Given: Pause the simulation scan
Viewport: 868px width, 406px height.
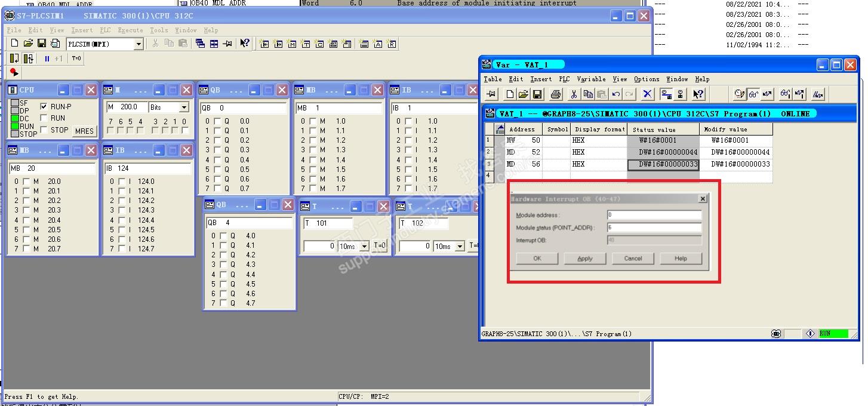Looking at the screenshot, I should [x=47, y=59].
